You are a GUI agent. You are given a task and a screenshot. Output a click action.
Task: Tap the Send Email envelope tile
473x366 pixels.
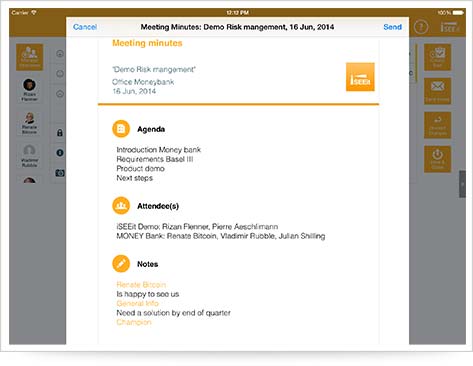point(437,91)
